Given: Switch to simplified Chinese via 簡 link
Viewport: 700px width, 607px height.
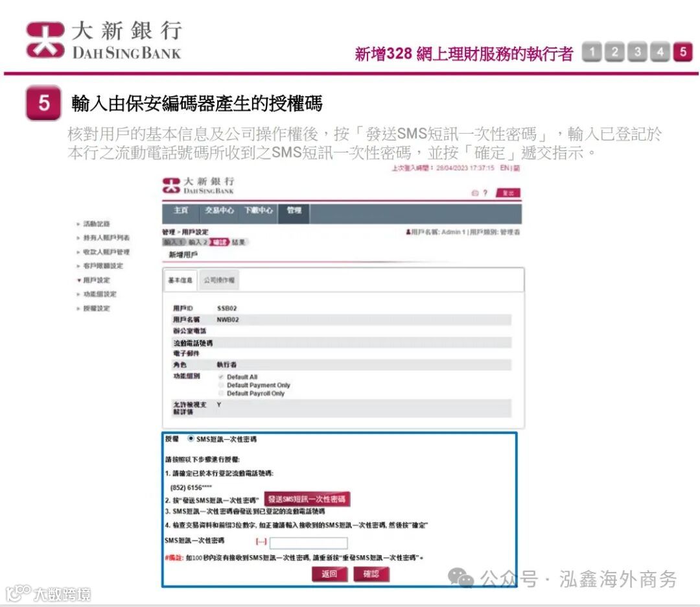Looking at the screenshot, I should [517, 168].
